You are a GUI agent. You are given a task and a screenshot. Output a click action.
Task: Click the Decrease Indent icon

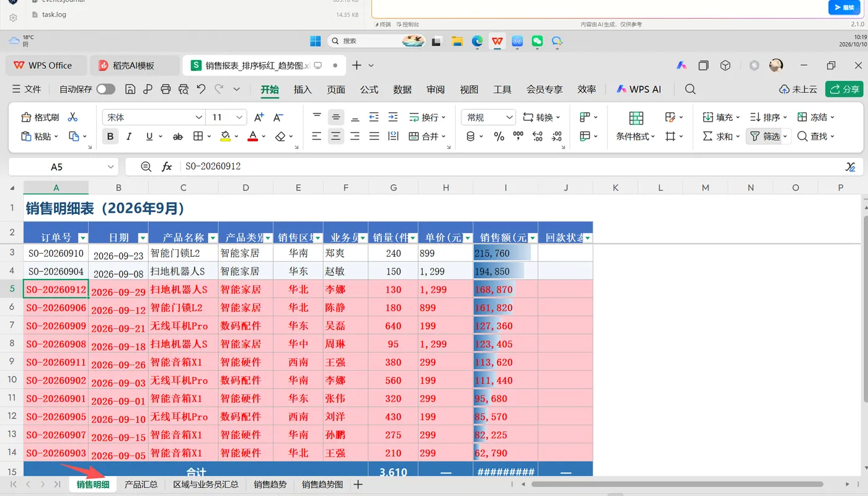(374, 117)
